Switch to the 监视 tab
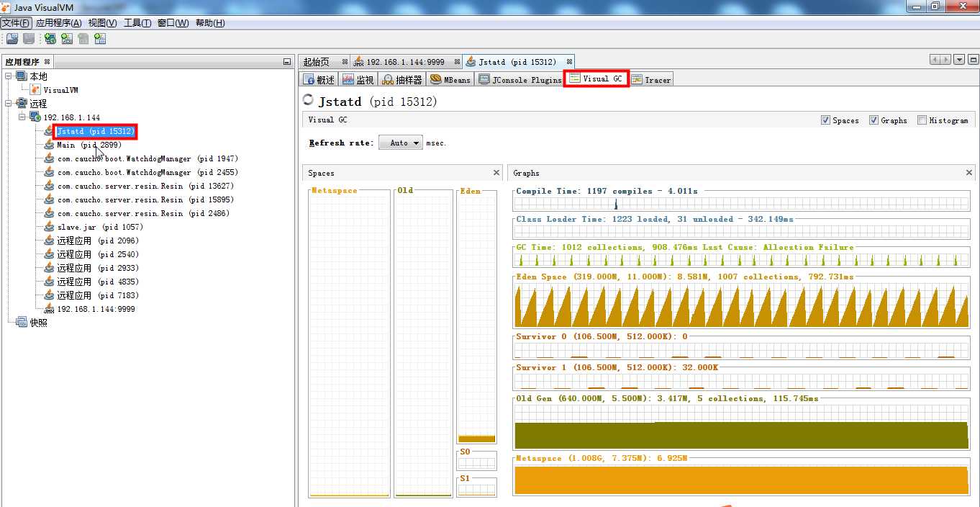The width and height of the screenshot is (980, 507). click(x=358, y=80)
